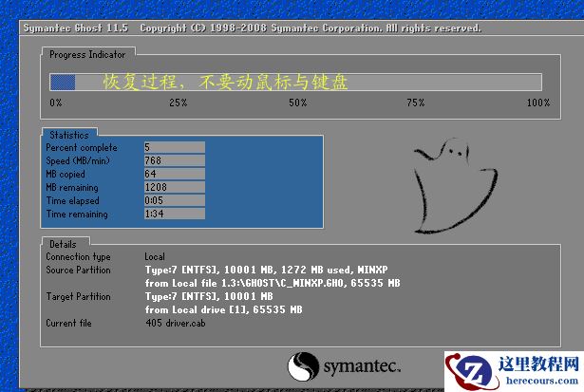Click the 75% progress scale label
The width and height of the screenshot is (584, 392).
click(x=416, y=103)
